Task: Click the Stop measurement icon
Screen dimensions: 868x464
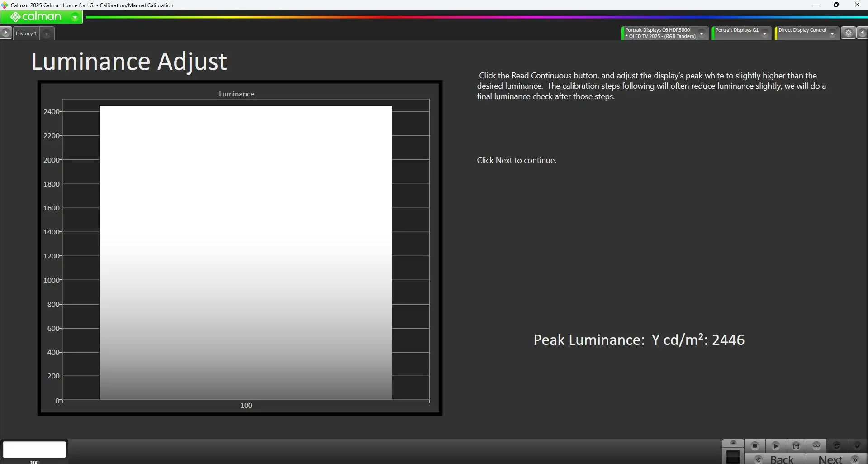Action: (754, 446)
